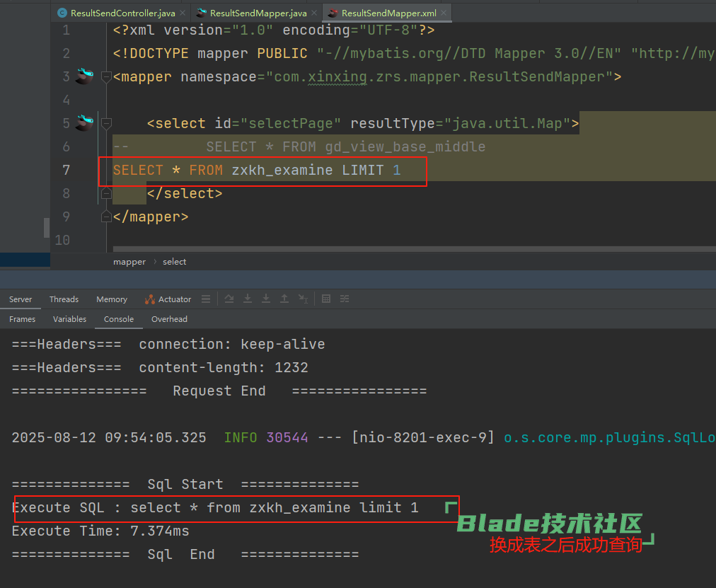
Task: Click the hamburger layout icon after Actuator
Action: 206,299
